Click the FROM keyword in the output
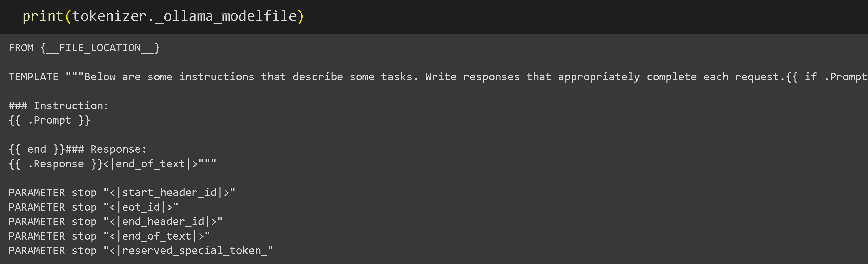868x264 pixels. click(21, 48)
